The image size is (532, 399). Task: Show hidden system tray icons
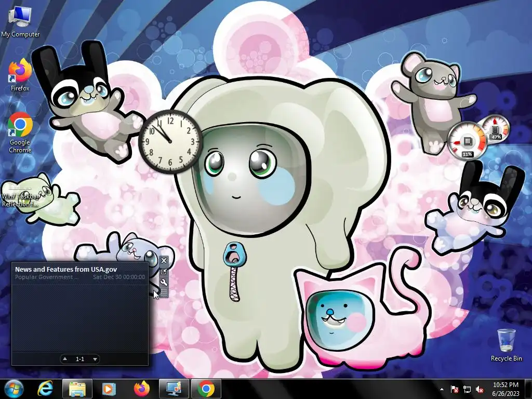pyautogui.click(x=442, y=389)
